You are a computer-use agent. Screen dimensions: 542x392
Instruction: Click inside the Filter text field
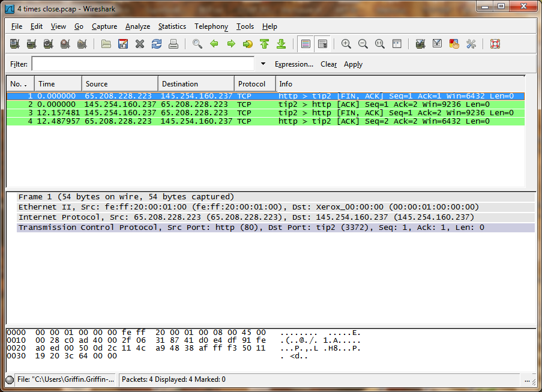point(143,64)
